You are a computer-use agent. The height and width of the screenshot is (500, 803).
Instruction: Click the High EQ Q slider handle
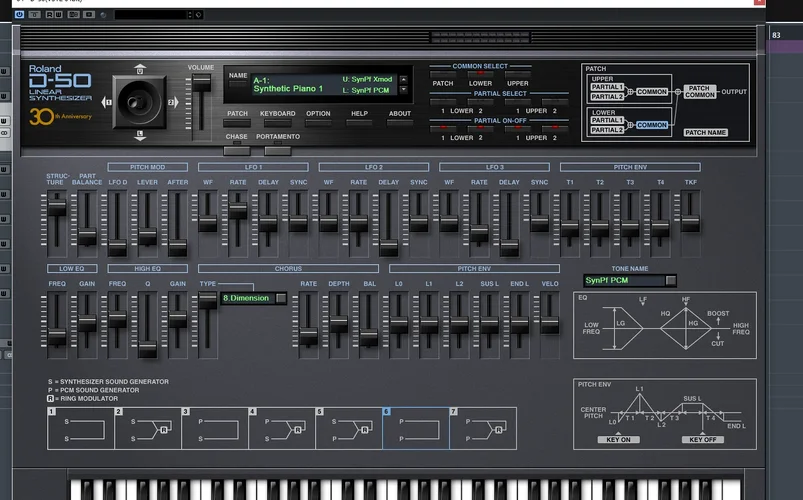point(147,349)
